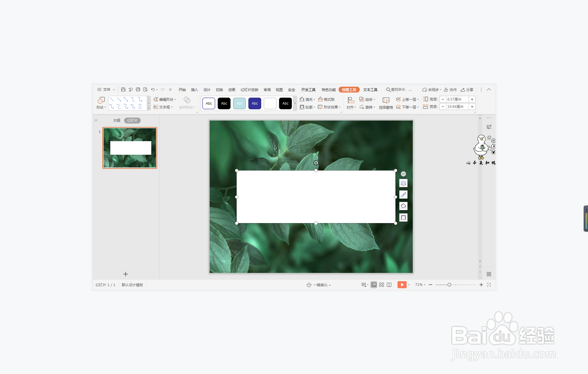
Task: Add a new slide with plus button
Action: [126, 274]
